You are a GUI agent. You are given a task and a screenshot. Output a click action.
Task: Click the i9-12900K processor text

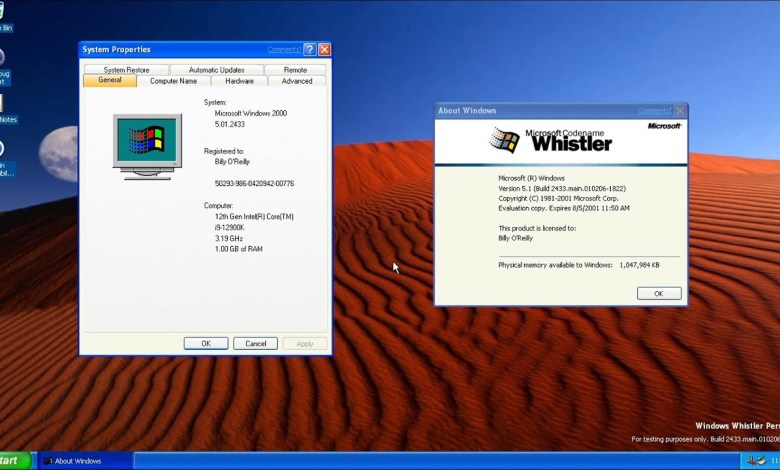click(229, 227)
